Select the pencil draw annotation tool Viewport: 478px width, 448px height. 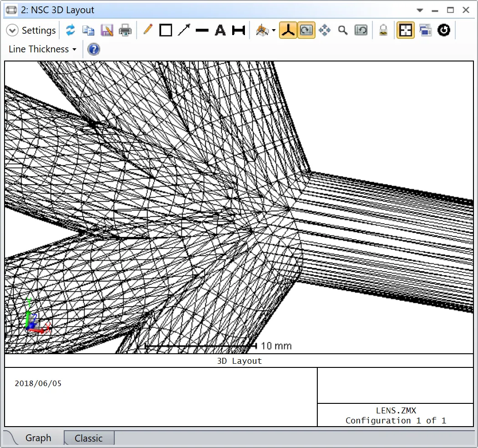tap(147, 30)
